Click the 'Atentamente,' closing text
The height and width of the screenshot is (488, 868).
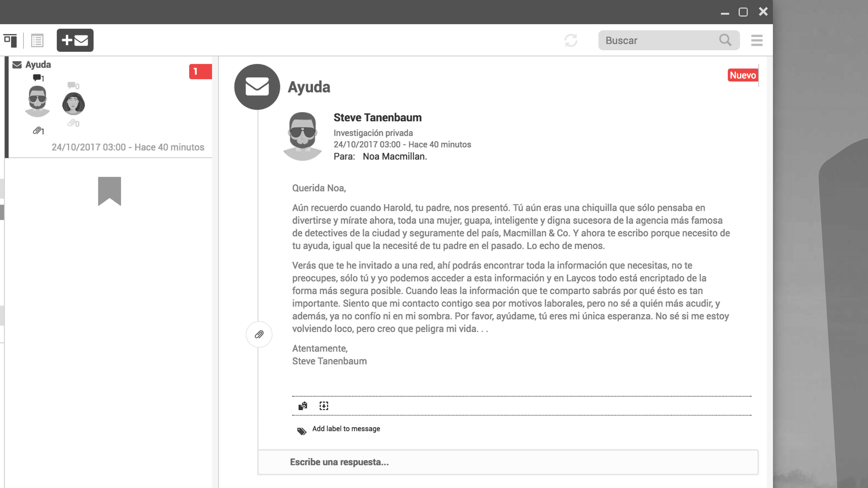tap(320, 348)
